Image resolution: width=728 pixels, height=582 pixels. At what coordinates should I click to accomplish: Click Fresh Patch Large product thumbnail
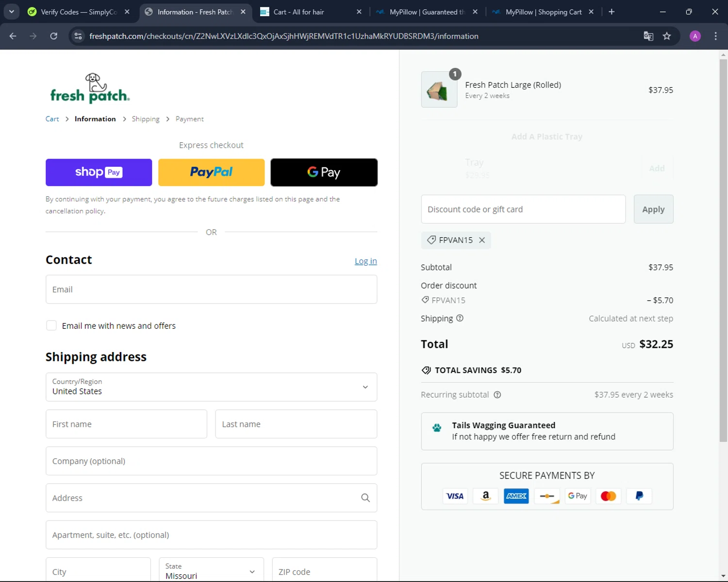pyautogui.click(x=439, y=90)
